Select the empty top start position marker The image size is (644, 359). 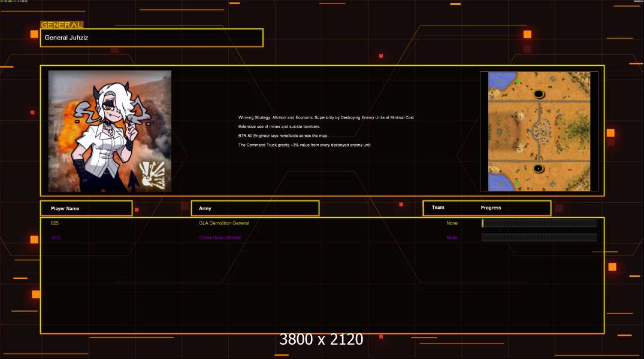(x=539, y=95)
